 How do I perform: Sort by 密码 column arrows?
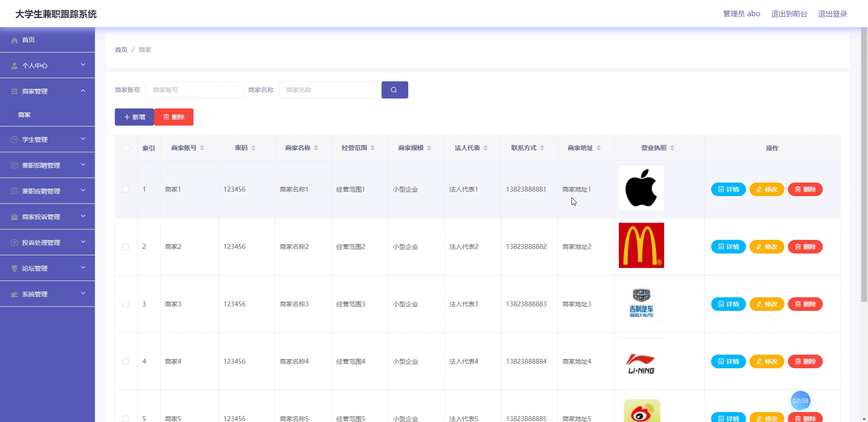[253, 148]
